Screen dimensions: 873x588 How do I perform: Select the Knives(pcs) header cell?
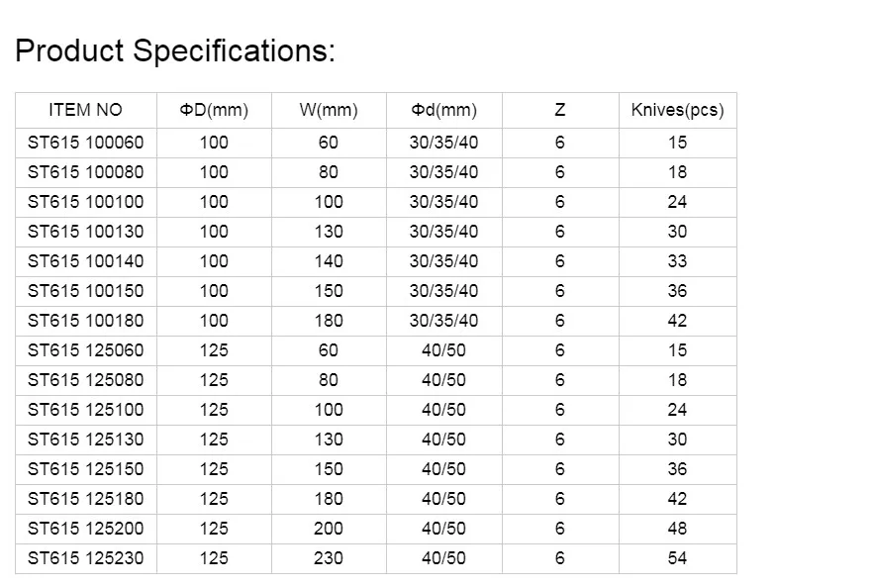coord(678,110)
